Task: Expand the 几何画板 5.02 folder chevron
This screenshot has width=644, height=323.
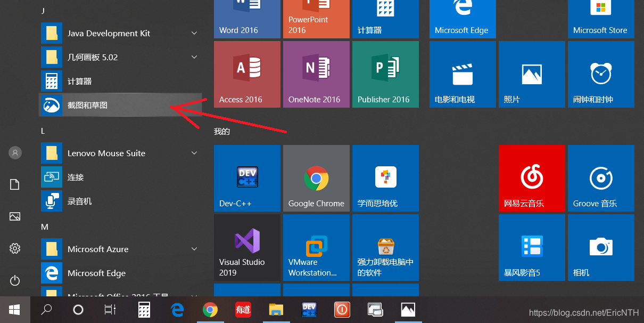Action: coord(194,57)
